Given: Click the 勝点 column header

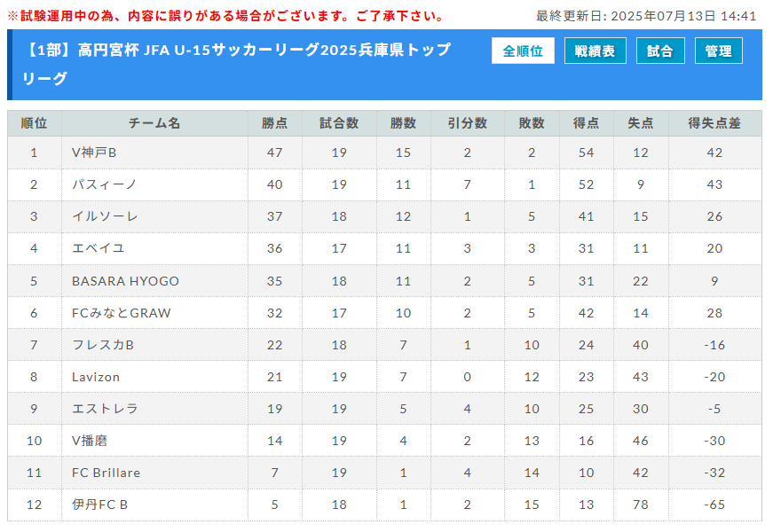Looking at the screenshot, I should [274, 123].
